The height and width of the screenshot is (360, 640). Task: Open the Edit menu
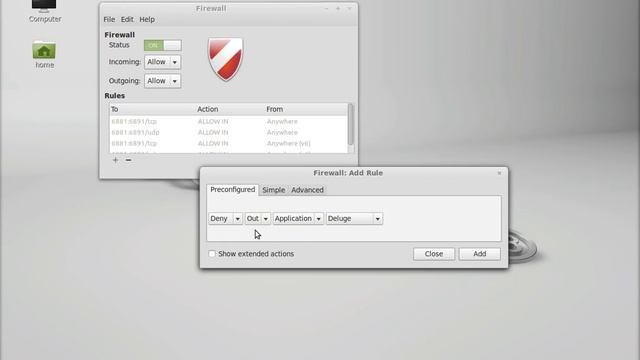point(127,19)
